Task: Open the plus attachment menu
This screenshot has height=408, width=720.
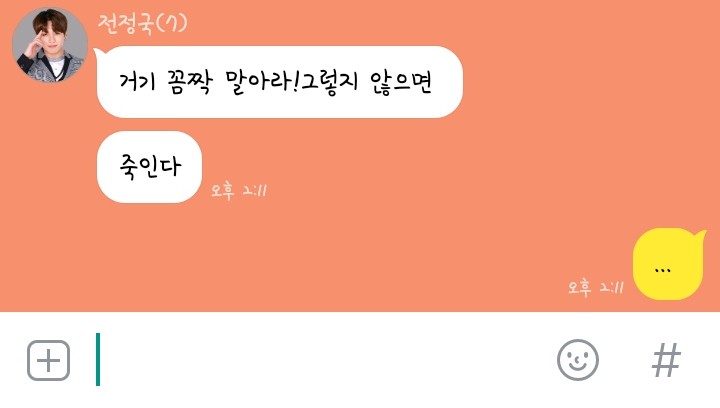Action: [49, 361]
